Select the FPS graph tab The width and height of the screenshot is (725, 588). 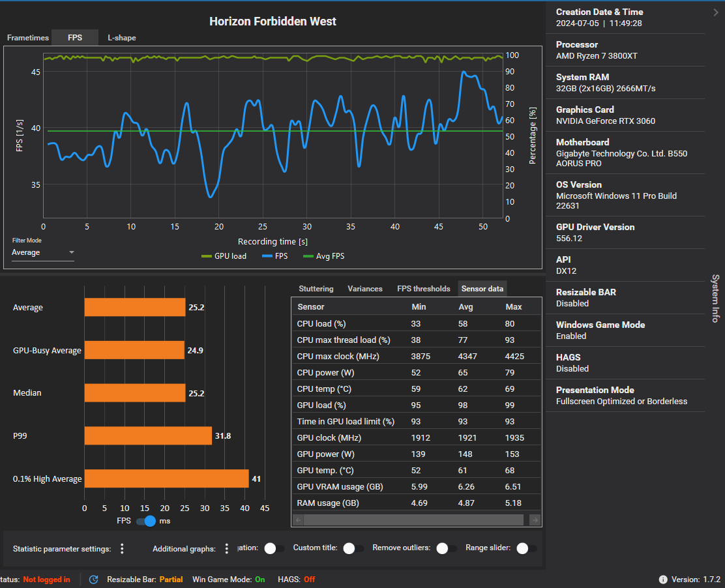[x=75, y=37]
